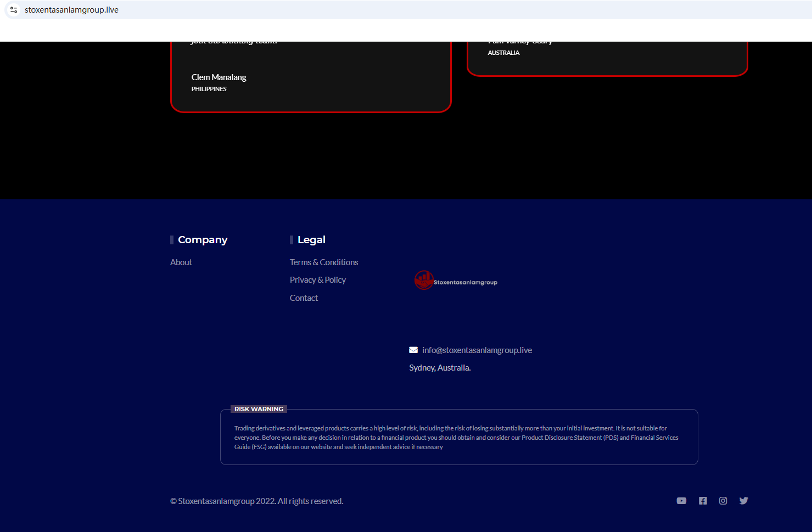
Task: Click the Clem Manalang testimonial name
Action: pyautogui.click(x=219, y=77)
